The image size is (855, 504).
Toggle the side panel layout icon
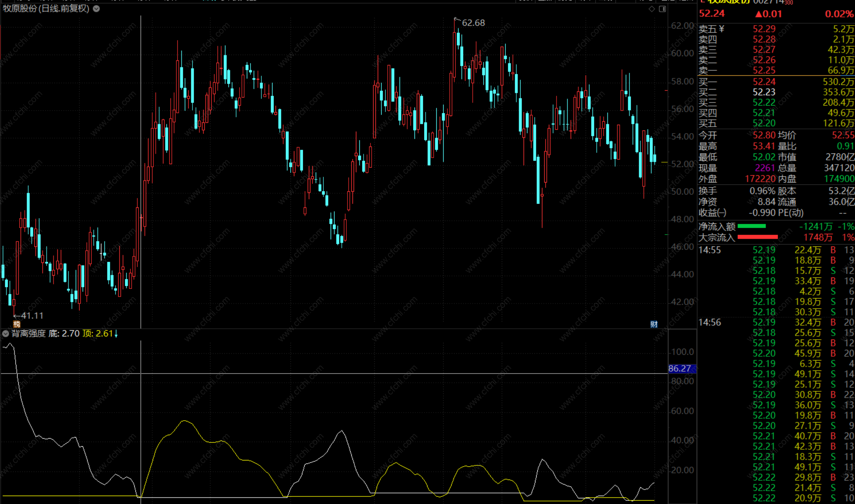coord(662,9)
